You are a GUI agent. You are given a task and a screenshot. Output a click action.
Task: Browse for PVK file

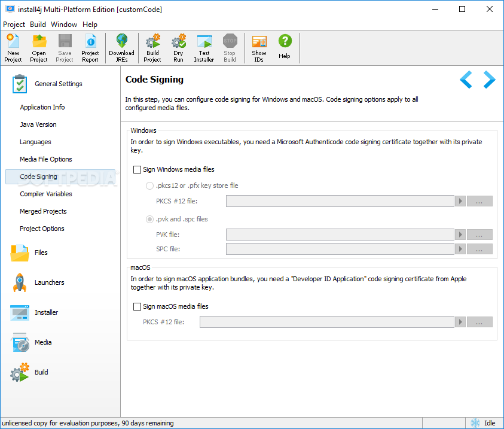coord(479,235)
